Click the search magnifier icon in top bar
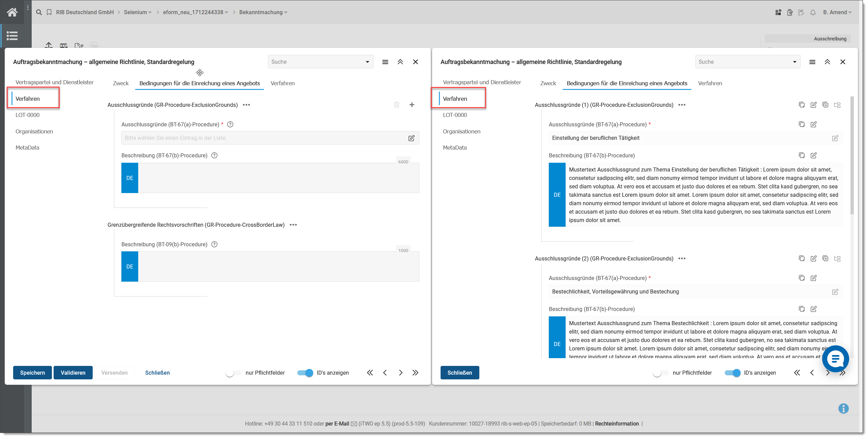 tap(39, 12)
